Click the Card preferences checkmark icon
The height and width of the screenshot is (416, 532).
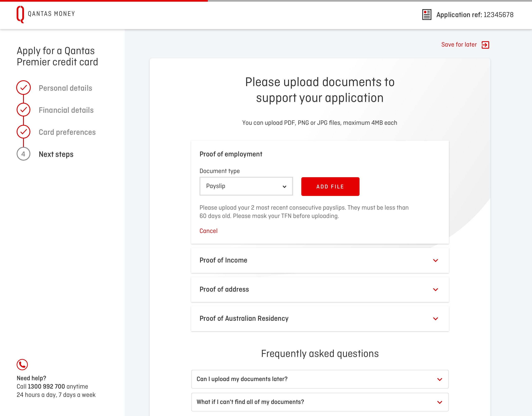coord(23,132)
